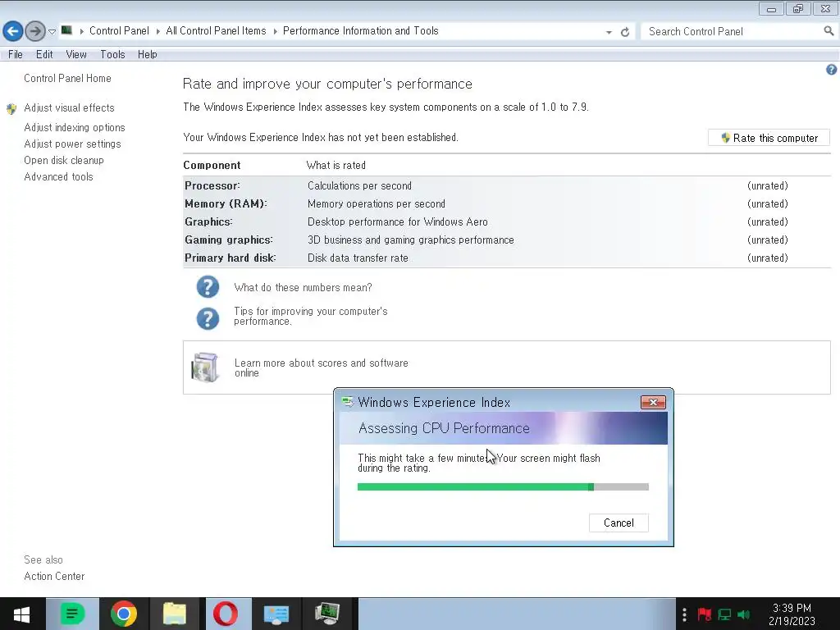
Task: Open the File menu
Action: pos(15,55)
